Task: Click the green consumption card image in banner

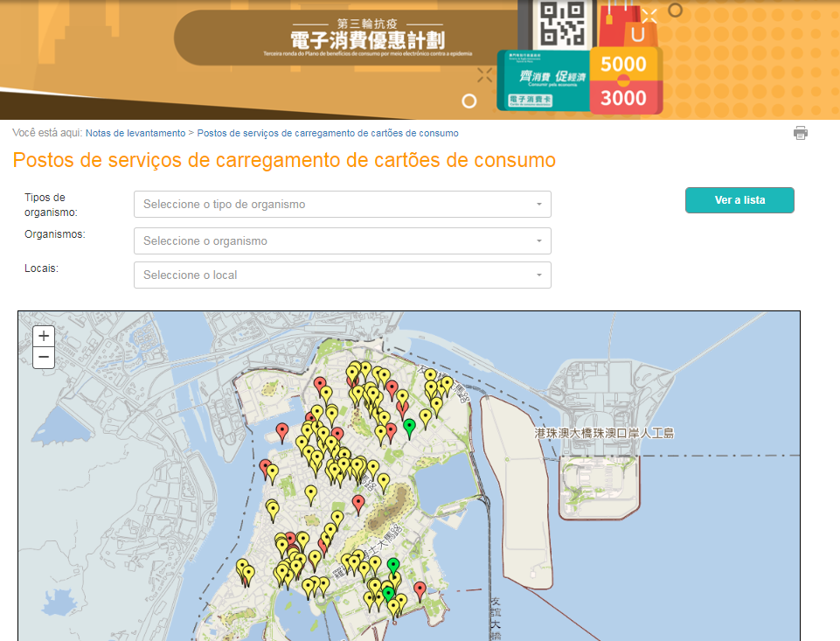Action: coord(542,80)
